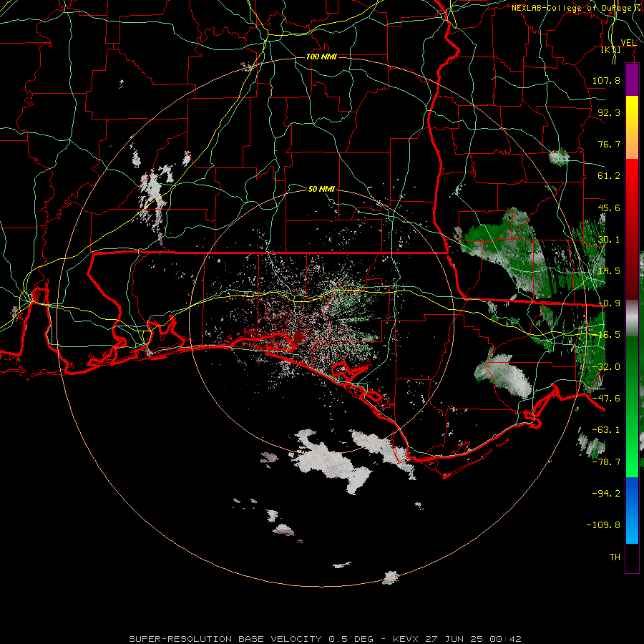Click the TH threshold label
This screenshot has height=644, width=644.
coord(615,557)
